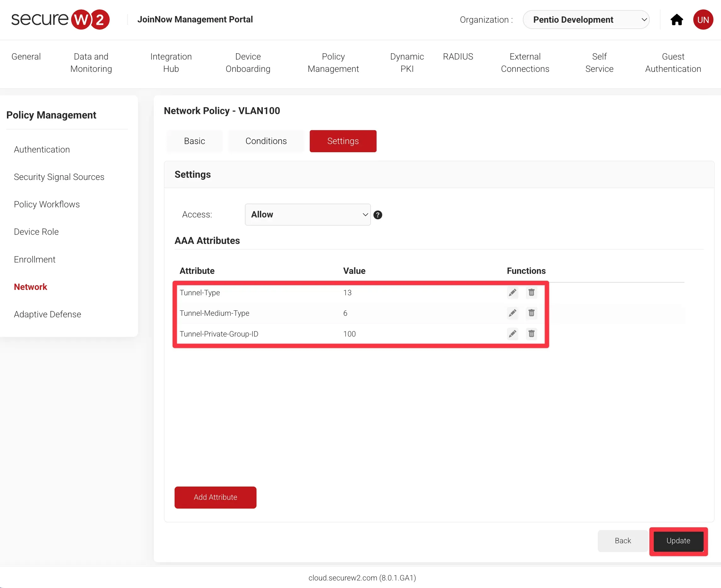Switch to the Basic tab
Screen dimensions: 721x588
point(194,141)
